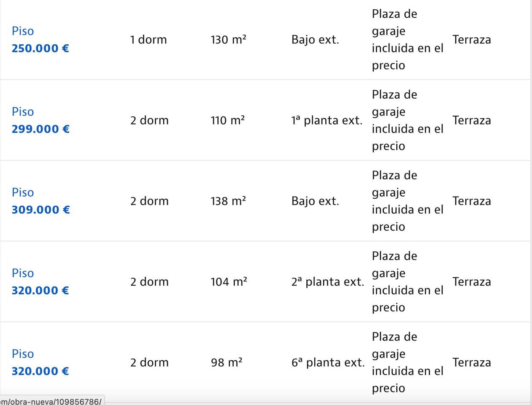
Task: Click the '1 dorm' cell
Action: pyautogui.click(x=148, y=40)
